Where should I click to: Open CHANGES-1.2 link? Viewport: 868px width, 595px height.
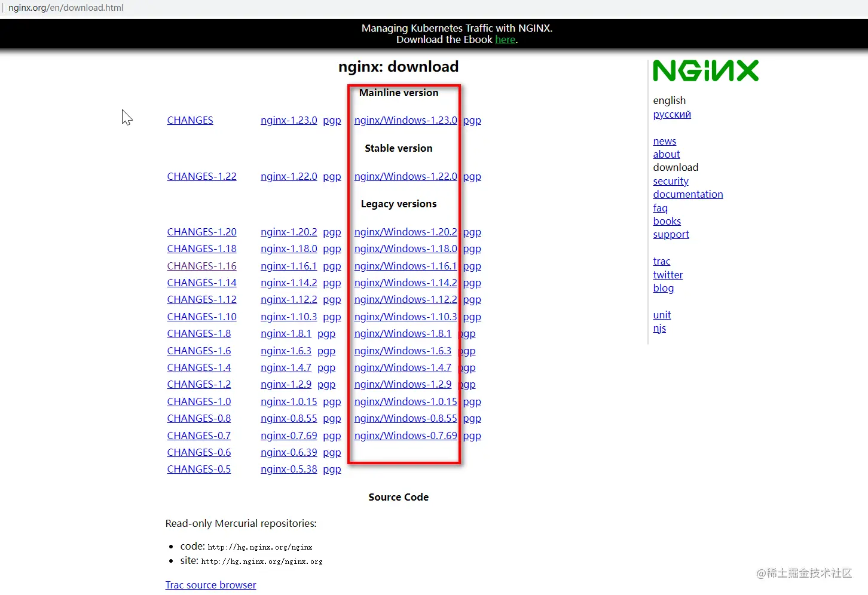(198, 384)
